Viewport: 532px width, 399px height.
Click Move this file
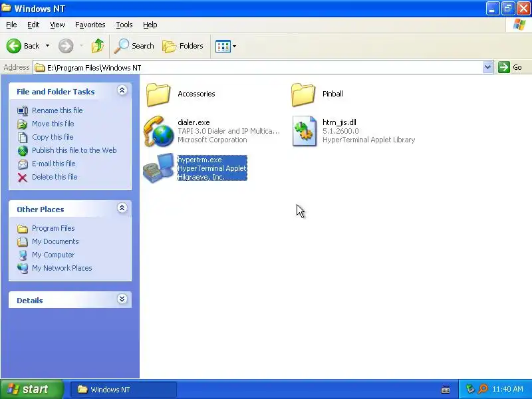(53, 124)
